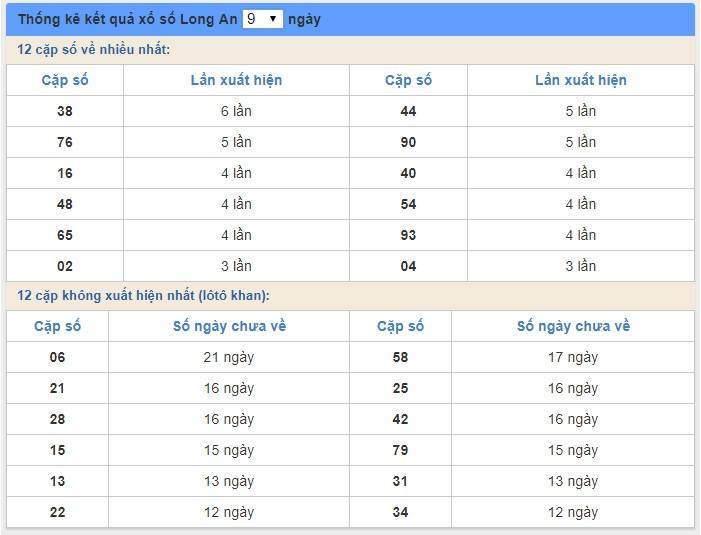Click pair number 38 in the table
The width and height of the screenshot is (701, 535).
[65, 111]
